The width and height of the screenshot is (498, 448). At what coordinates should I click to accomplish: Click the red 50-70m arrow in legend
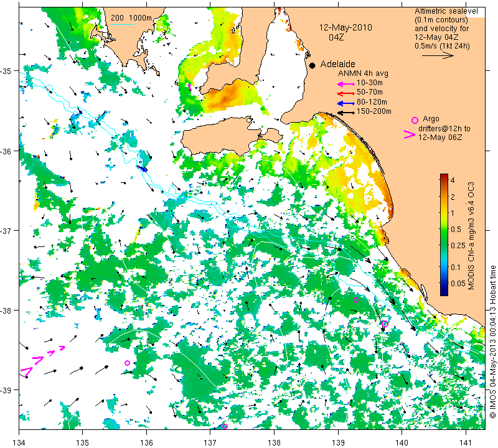pyautogui.click(x=345, y=93)
